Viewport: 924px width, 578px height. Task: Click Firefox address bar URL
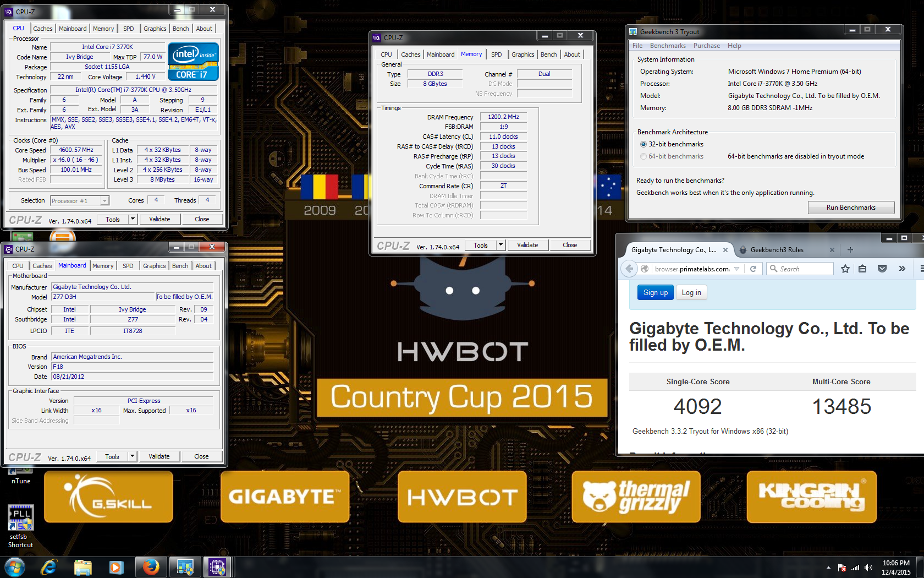point(692,269)
